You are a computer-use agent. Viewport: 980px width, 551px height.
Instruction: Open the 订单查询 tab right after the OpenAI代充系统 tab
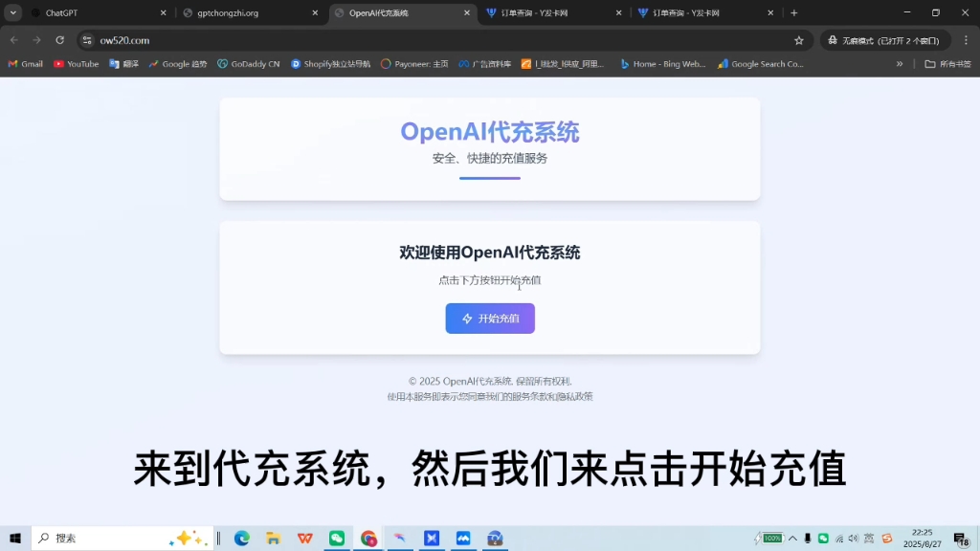click(555, 13)
